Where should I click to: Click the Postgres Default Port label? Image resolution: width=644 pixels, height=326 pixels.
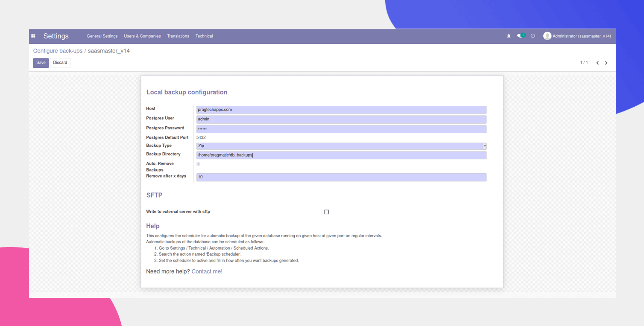pyautogui.click(x=167, y=137)
